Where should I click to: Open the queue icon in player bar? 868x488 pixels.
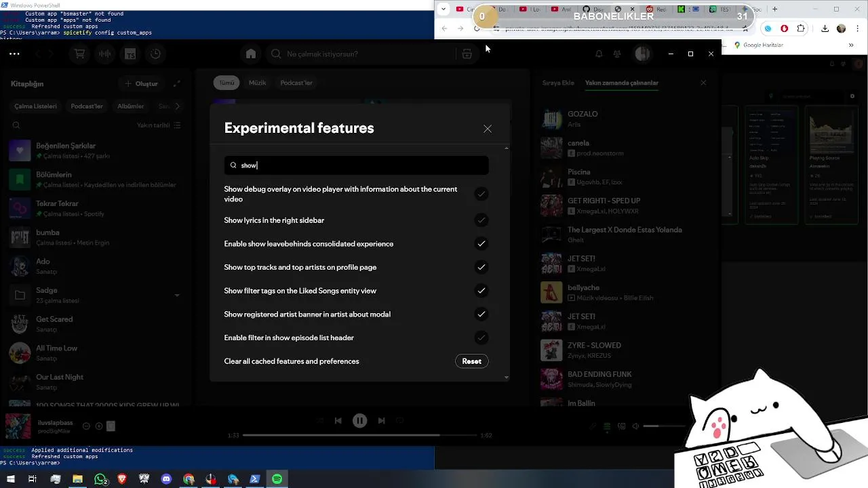click(x=607, y=426)
